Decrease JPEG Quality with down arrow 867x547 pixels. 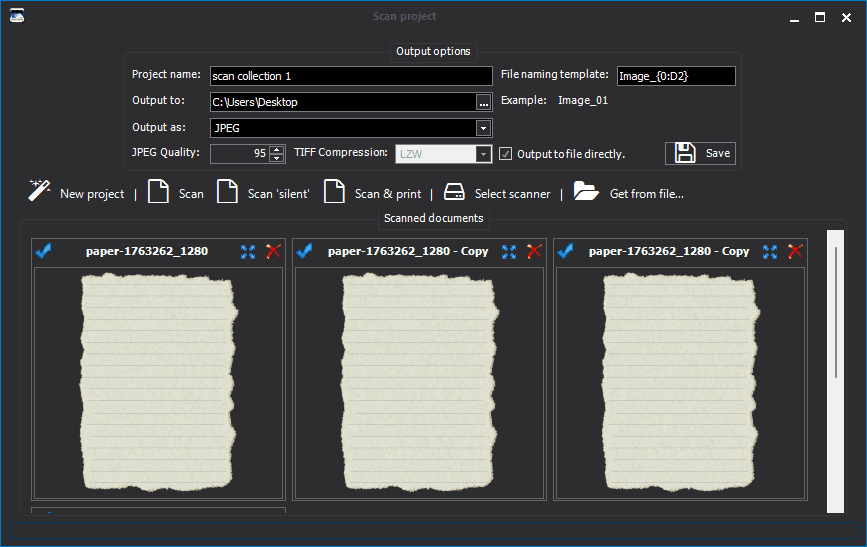pyautogui.click(x=276, y=158)
